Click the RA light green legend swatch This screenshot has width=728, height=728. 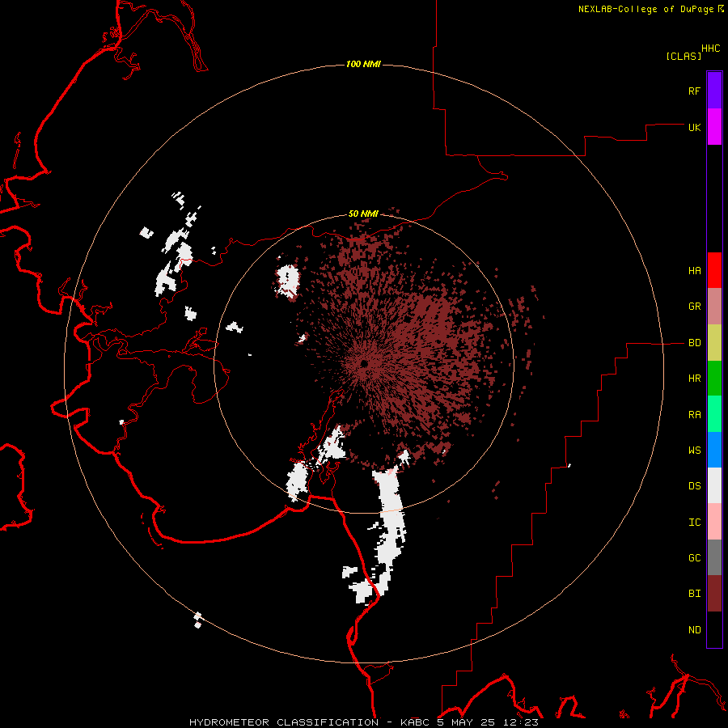pos(714,414)
